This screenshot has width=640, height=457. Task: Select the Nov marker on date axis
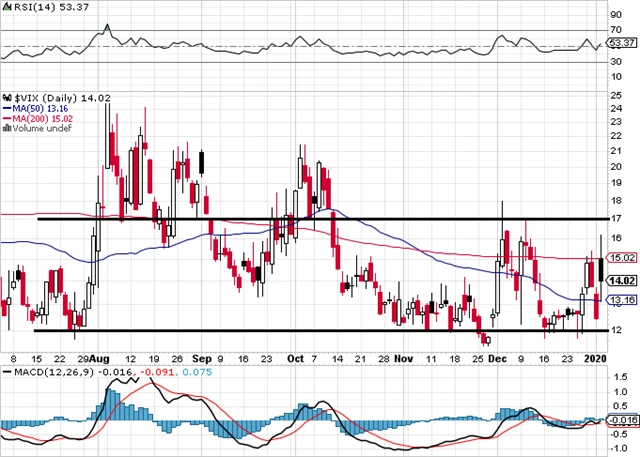pyautogui.click(x=404, y=357)
